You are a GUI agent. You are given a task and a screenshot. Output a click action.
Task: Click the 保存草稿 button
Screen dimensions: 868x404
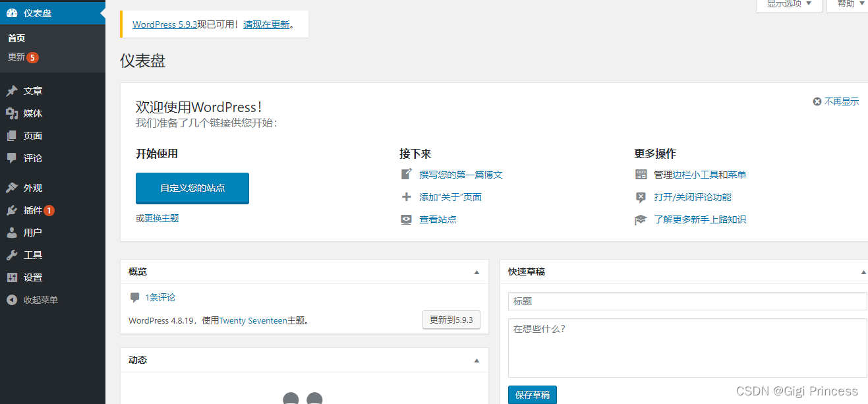pos(533,395)
